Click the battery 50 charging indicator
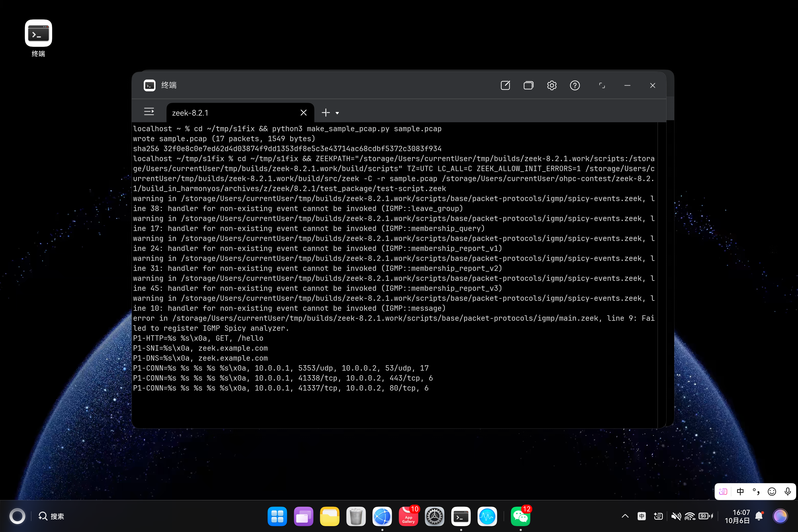 coord(706,516)
